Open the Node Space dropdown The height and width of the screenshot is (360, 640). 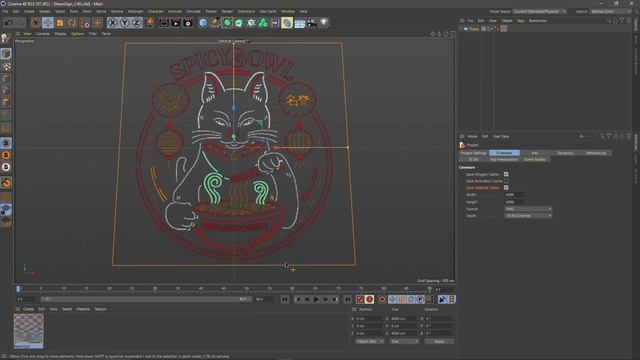[540, 11]
